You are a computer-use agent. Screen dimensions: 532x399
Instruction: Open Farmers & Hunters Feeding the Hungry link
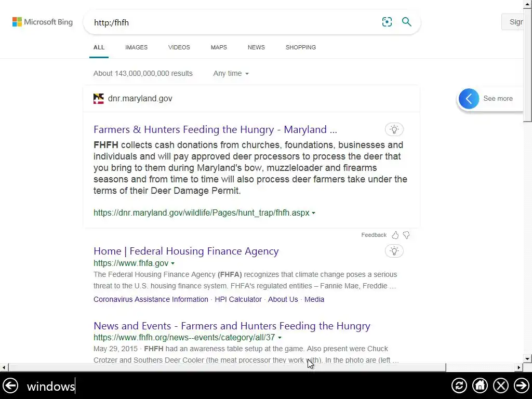tap(215, 129)
